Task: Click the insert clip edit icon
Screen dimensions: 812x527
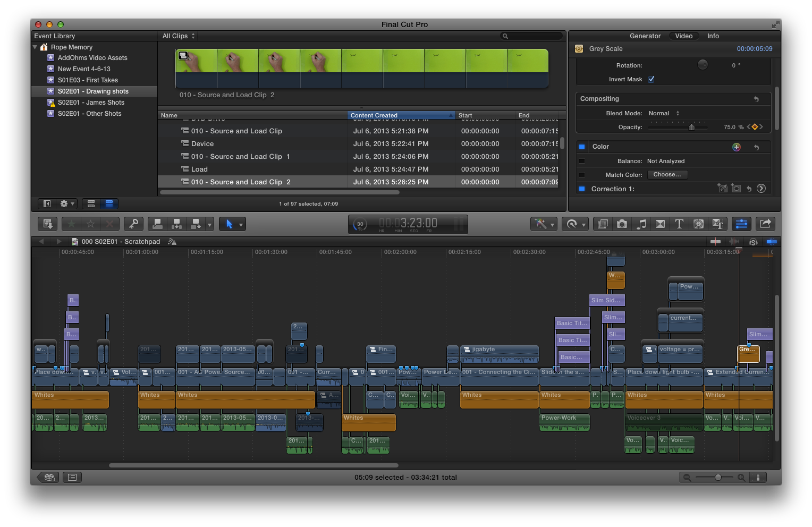Action: [x=177, y=224]
